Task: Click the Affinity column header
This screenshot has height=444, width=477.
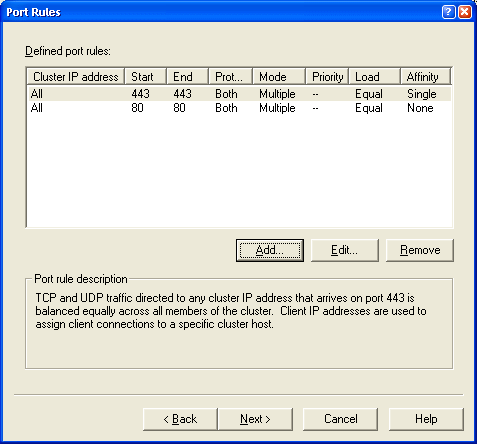Action: [426, 77]
